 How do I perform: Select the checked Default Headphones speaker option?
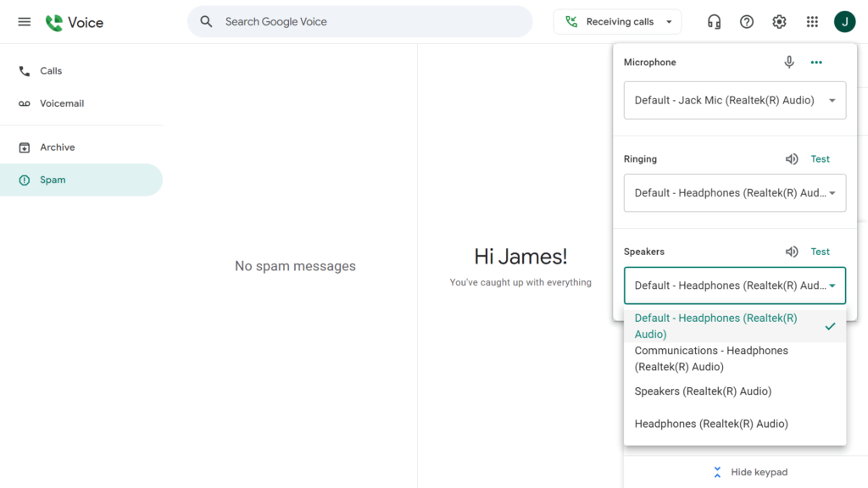pyautogui.click(x=715, y=325)
